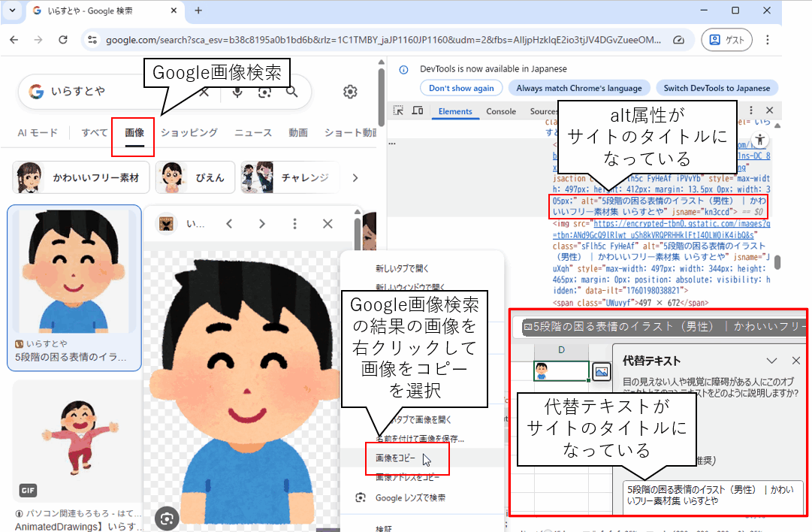
Task: Click Switch DevTools to Japanese button
Action: coord(717,88)
